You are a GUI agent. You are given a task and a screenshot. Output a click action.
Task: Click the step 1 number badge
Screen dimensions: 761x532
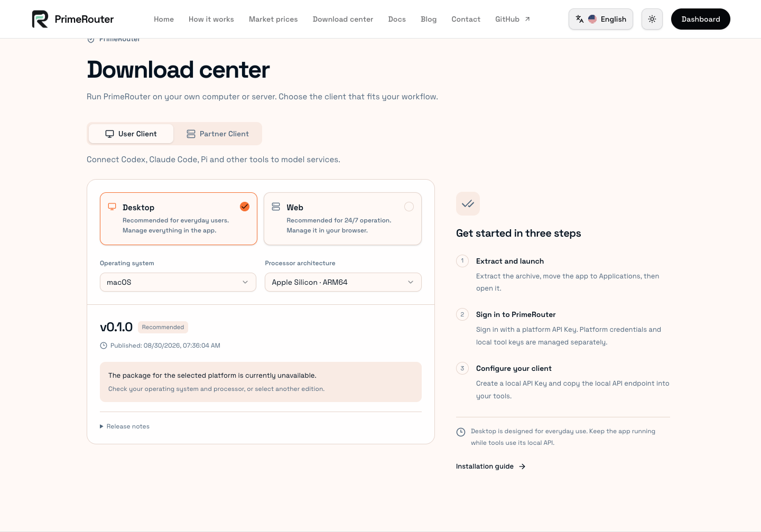point(462,261)
